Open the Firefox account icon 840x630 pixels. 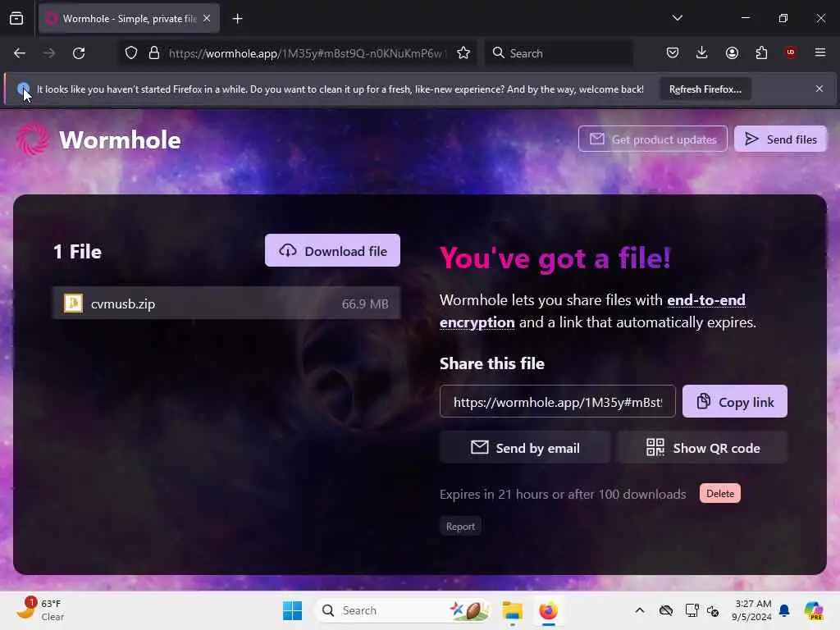[732, 53]
